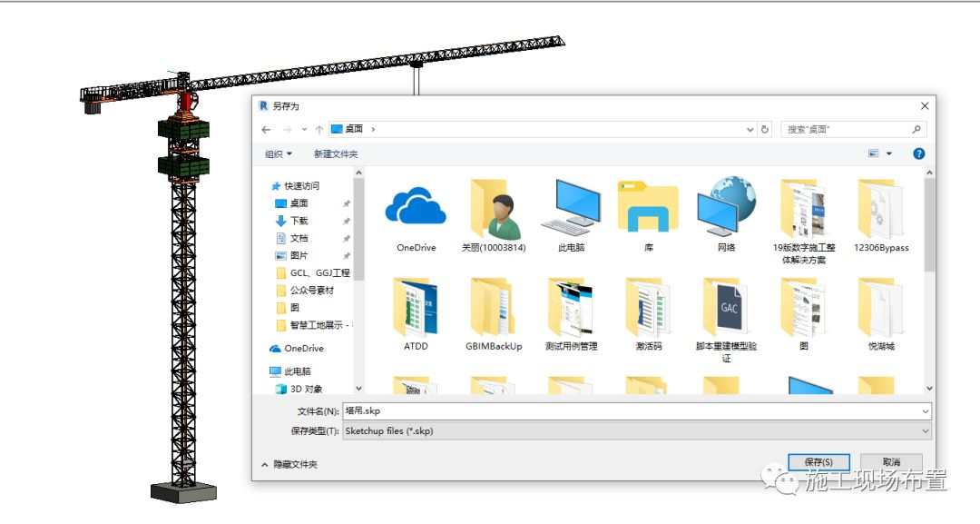Select 快速访问 in navigation pane

[296, 185]
